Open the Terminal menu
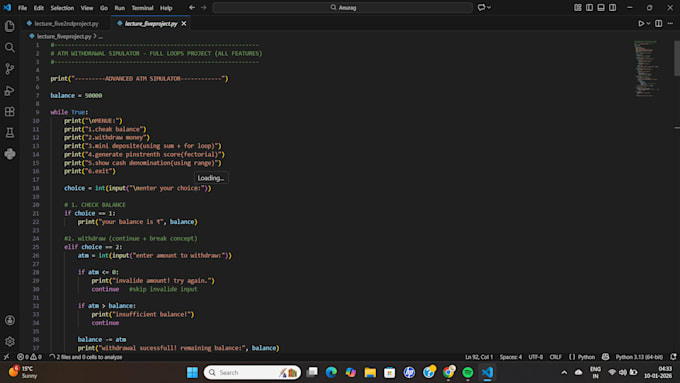This screenshot has width=680, height=383. 142,8
